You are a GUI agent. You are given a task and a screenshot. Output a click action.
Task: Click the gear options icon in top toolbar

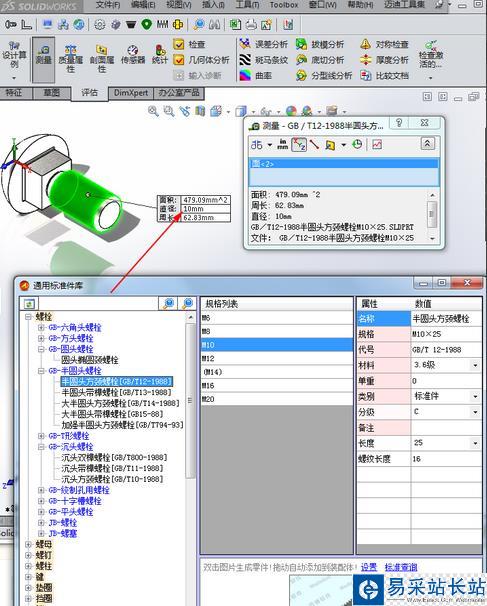100,25
